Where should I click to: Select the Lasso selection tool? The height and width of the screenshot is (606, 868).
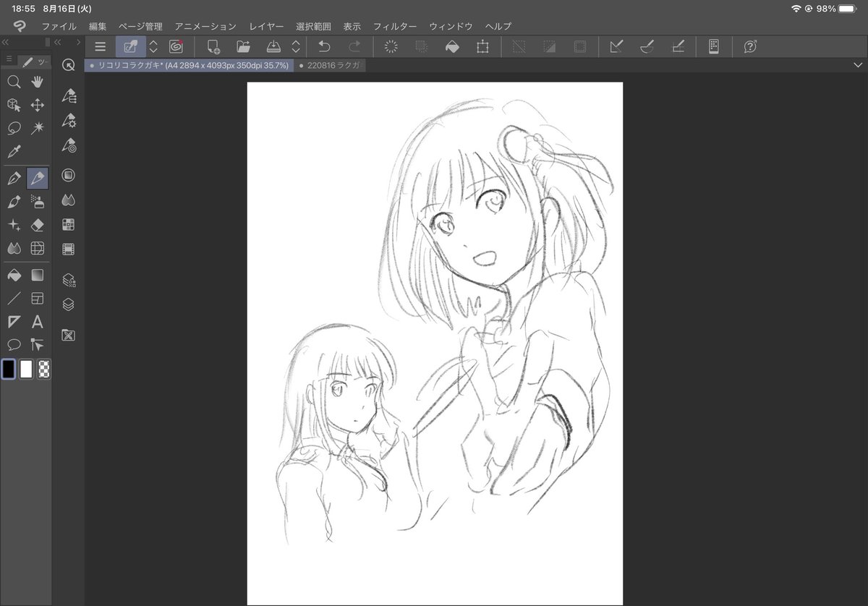tap(14, 129)
